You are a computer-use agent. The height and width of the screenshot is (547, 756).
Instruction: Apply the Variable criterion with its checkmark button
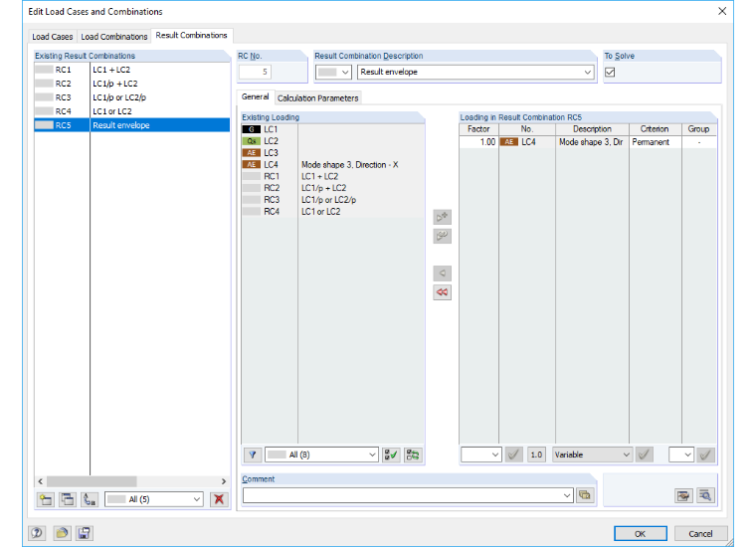[645, 455]
